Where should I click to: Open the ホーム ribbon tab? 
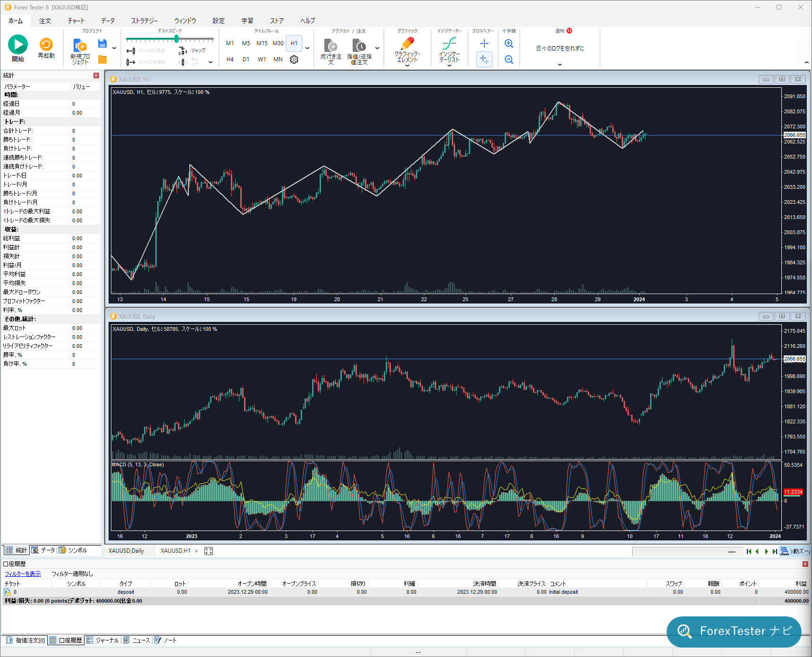[16, 21]
